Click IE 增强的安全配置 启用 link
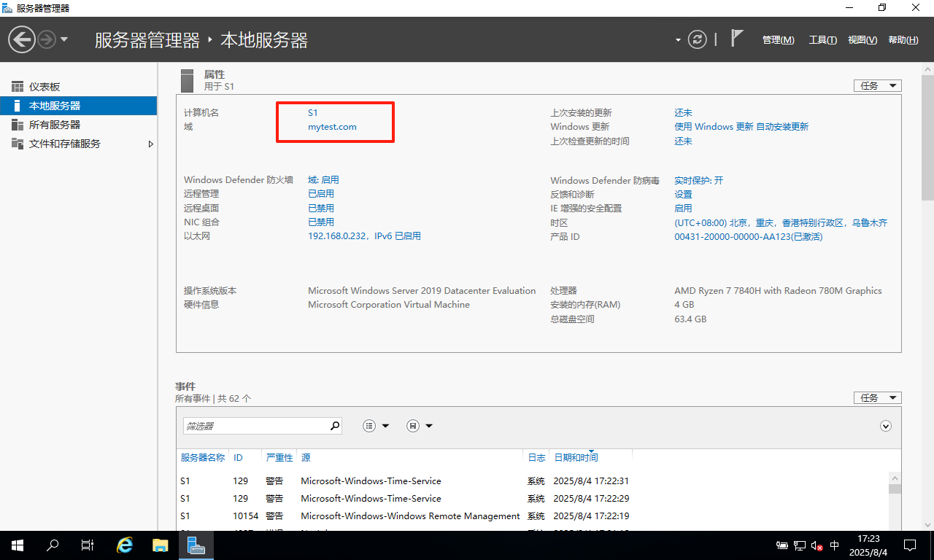The width and height of the screenshot is (934, 560). pos(683,209)
